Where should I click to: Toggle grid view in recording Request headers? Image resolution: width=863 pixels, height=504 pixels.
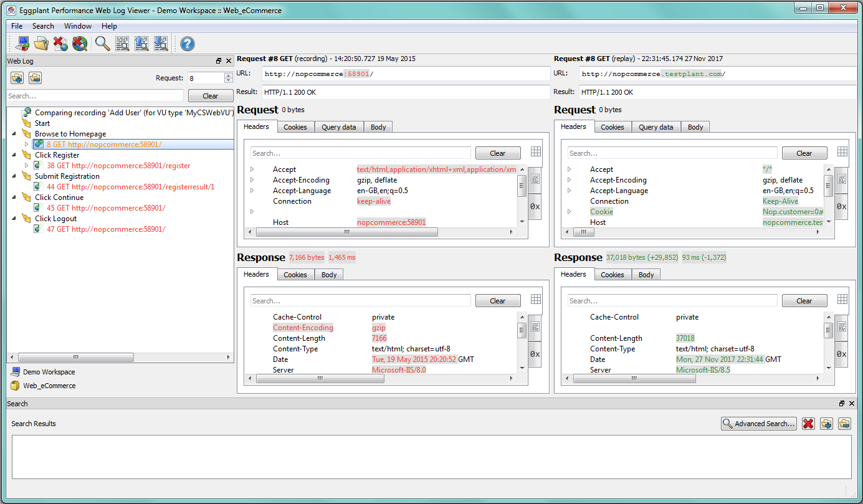[536, 152]
